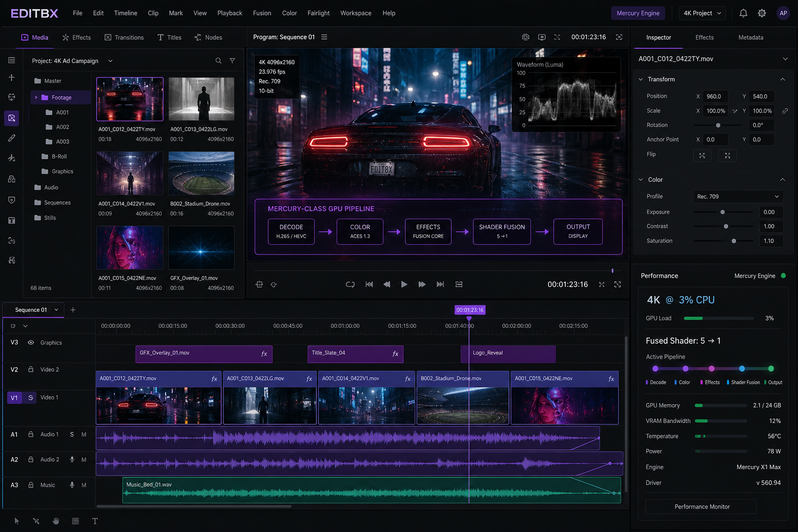The image size is (798, 532).
Task: Select the arrow selection tool below timeline
Action: tap(17, 521)
